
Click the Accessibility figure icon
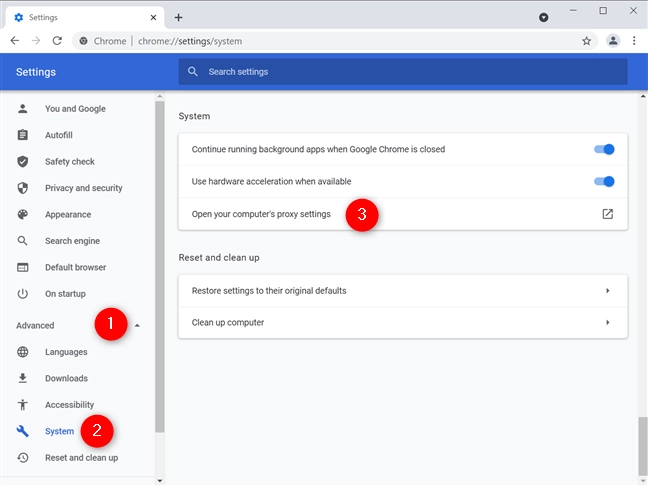[23, 405]
